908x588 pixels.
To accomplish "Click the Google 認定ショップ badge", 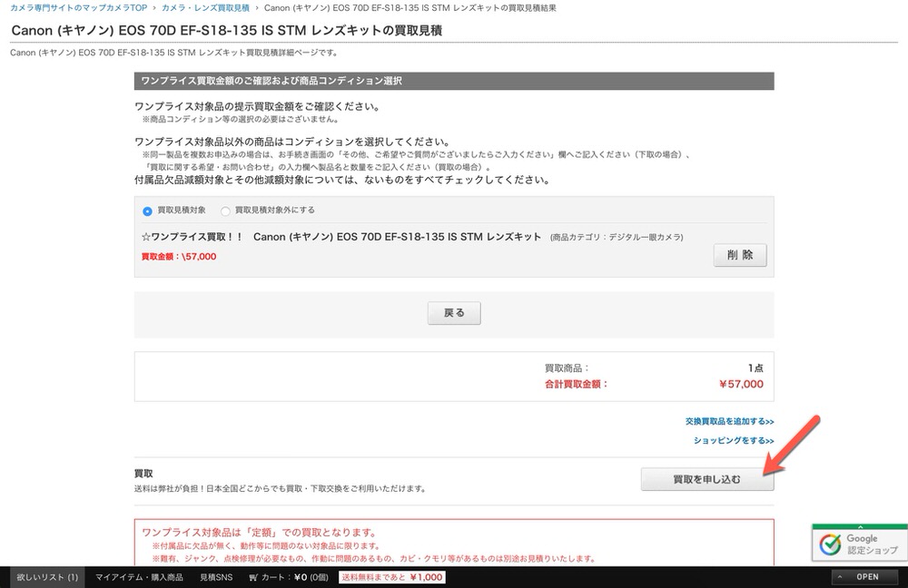I will click(859, 543).
